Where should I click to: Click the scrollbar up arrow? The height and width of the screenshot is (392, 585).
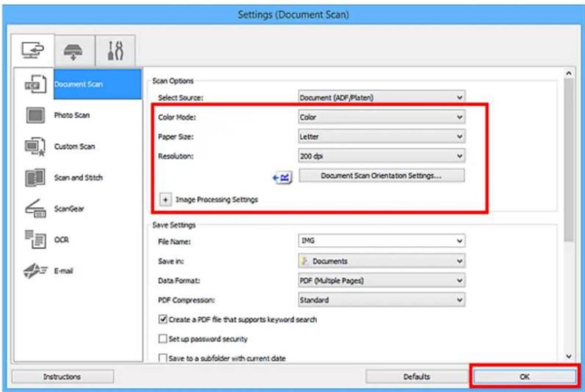pos(568,74)
